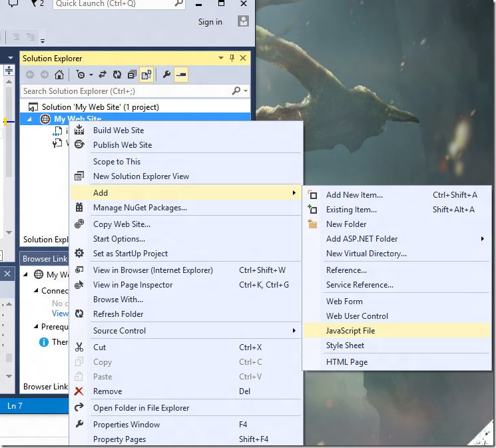The width and height of the screenshot is (496, 448).
Task: Select Property Pages
Action: (186, 439)
